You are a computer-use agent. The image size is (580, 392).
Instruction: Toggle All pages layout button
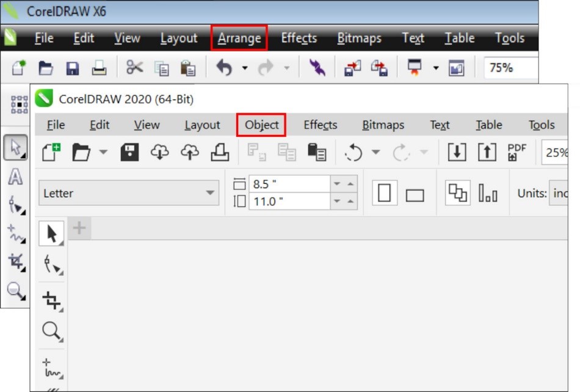457,193
